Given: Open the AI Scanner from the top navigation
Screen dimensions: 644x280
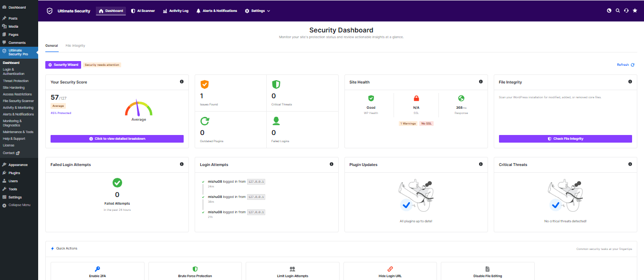Looking at the screenshot, I should tap(143, 10).
